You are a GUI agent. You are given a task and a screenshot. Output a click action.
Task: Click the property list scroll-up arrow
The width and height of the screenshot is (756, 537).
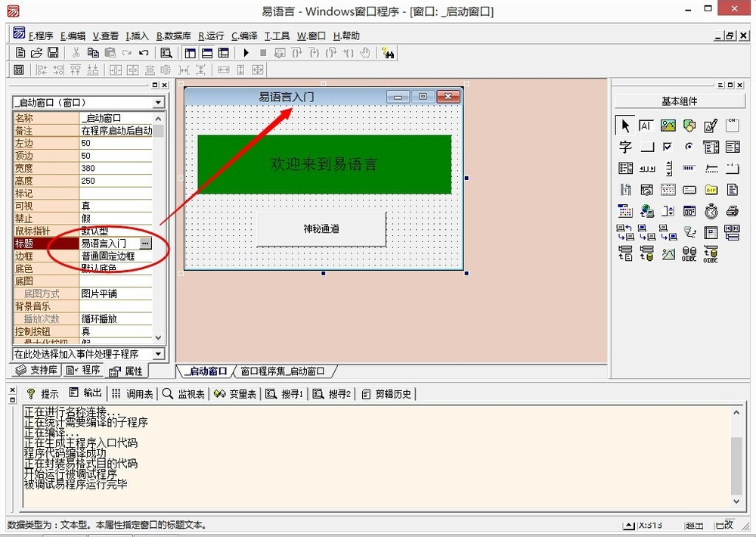click(159, 119)
